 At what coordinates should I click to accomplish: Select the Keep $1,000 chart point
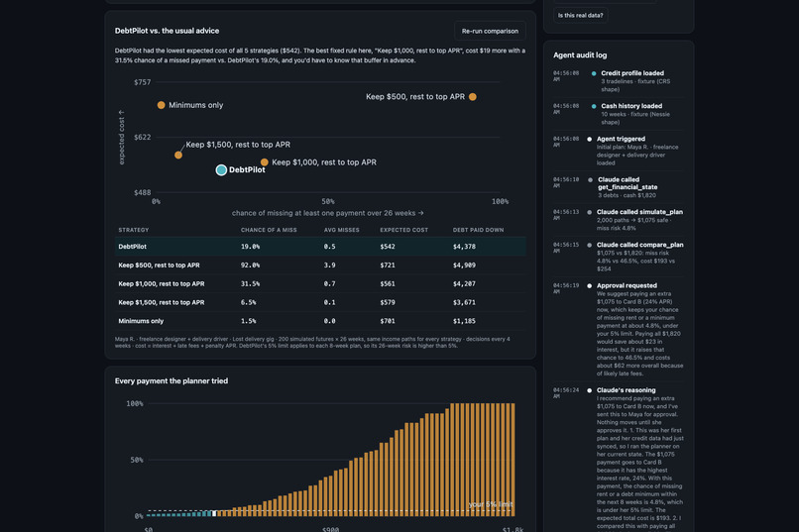point(264,162)
